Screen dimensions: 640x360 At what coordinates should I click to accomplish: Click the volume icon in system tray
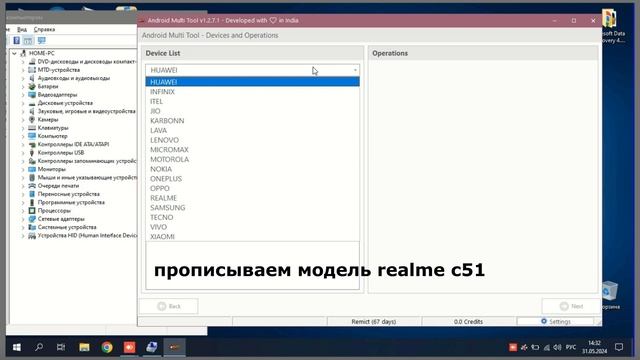pos(557,347)
